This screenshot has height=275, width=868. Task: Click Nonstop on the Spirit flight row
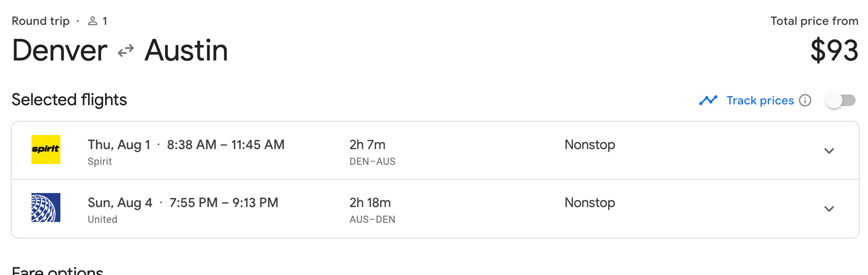point(590,145)
